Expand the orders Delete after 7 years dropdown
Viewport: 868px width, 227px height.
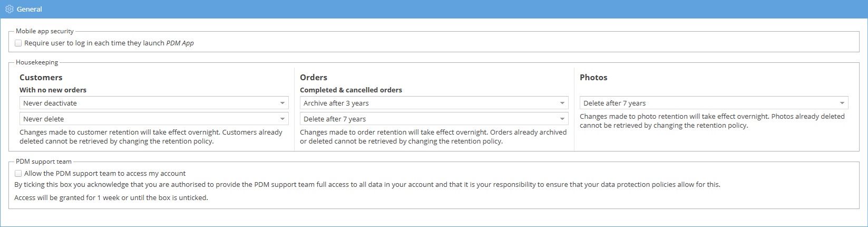point(434,119)
